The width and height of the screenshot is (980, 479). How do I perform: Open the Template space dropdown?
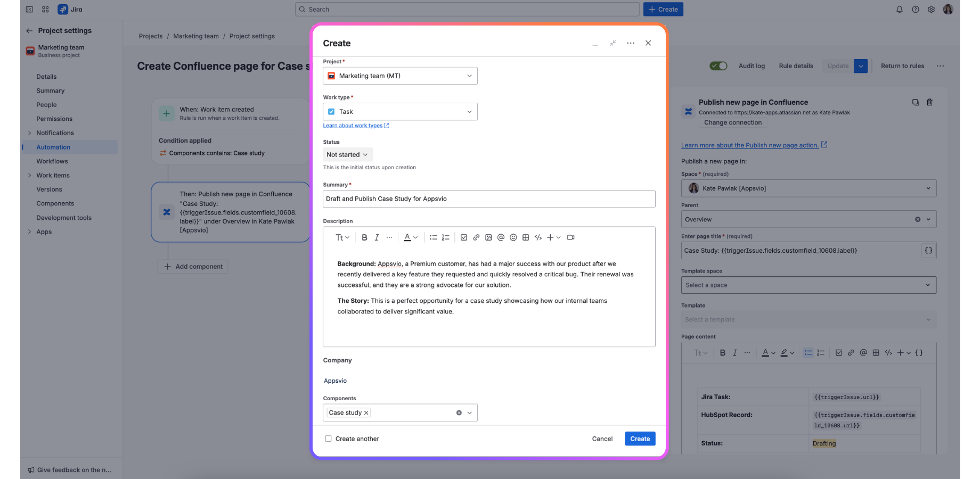(808, 285)
